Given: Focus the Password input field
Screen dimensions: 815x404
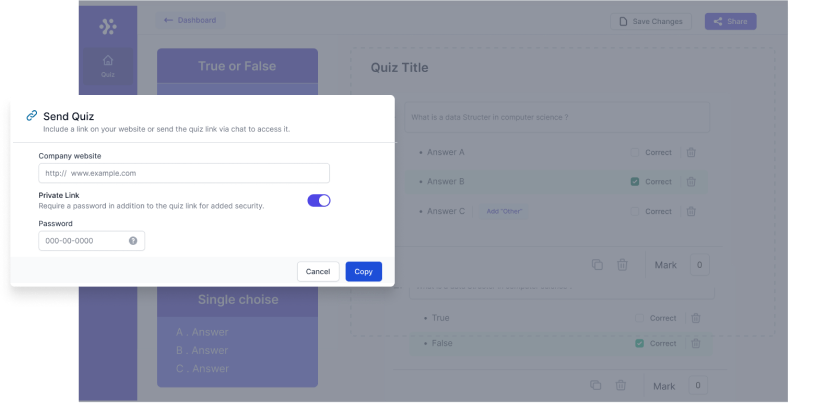Looking at the screenshot, I should (x=85, y=241).
